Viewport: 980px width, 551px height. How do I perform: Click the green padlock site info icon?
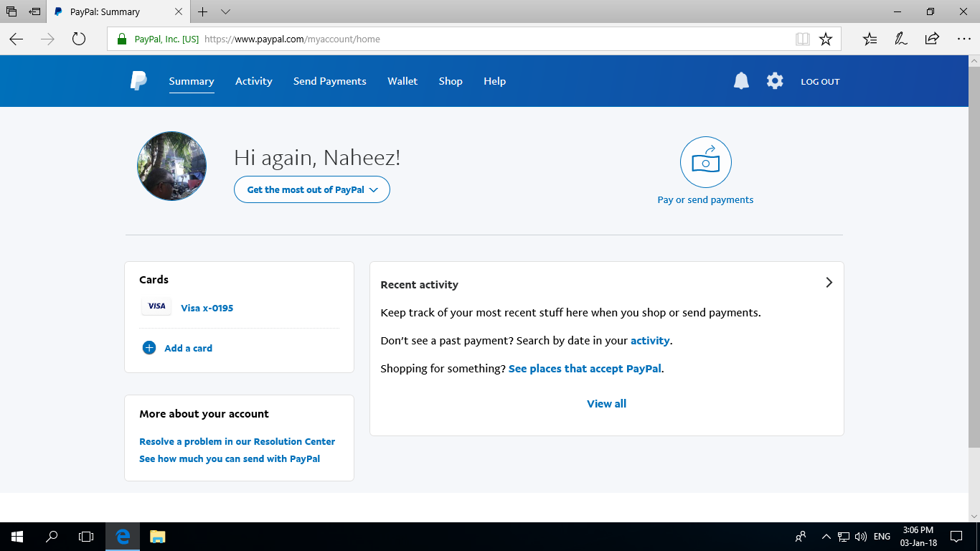pyautogui.click(x=121, y=39)
